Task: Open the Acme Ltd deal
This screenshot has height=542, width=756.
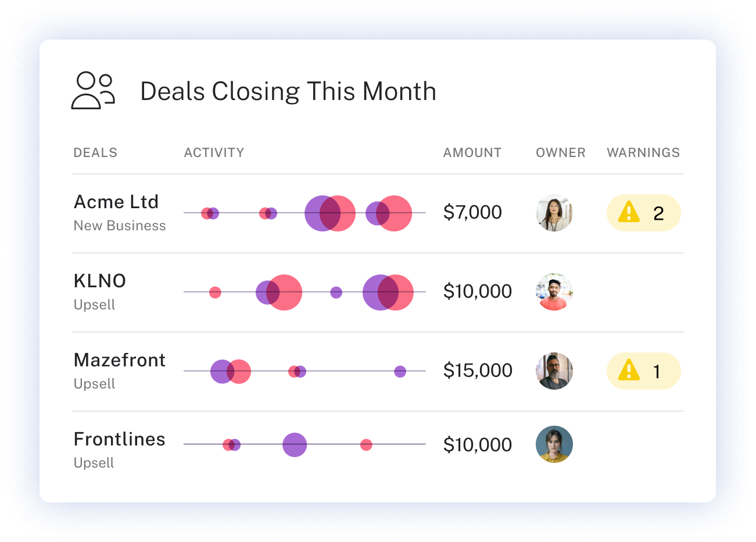Action: point(116,202)
